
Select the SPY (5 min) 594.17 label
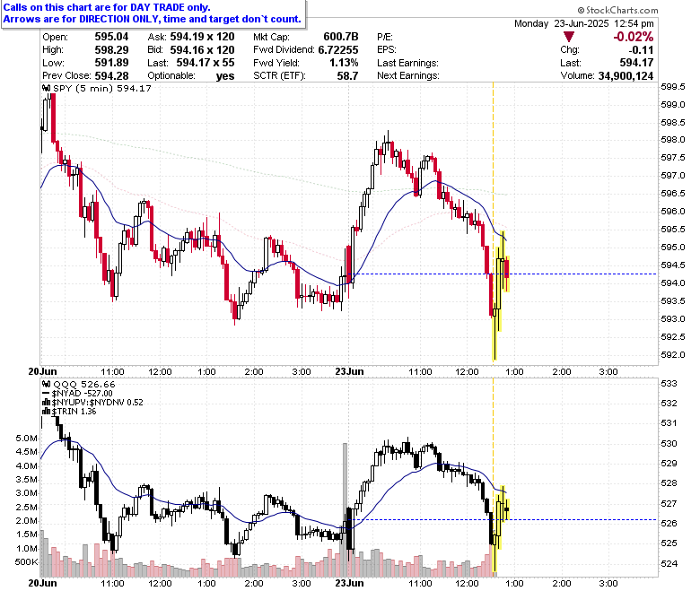[x=101, y=88]
